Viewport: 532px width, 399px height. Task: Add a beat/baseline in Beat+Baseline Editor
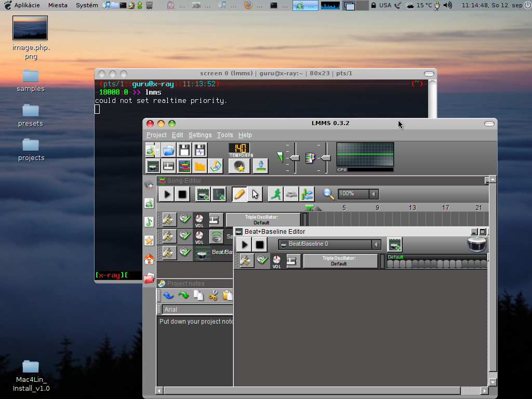point(394,244)
